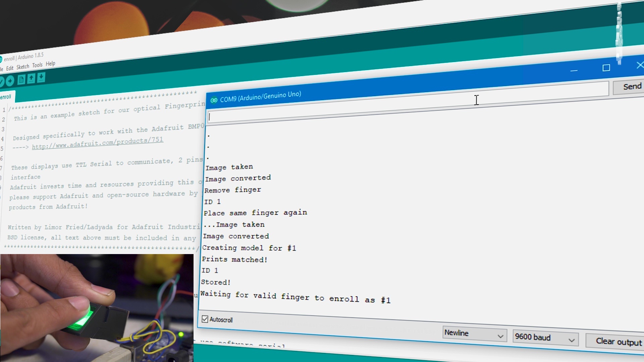The width and height of the screenshot is (644, 362).
Task: Click the COM9 (Arduino/Genuino Uno) window title
Action: (261, 97)
